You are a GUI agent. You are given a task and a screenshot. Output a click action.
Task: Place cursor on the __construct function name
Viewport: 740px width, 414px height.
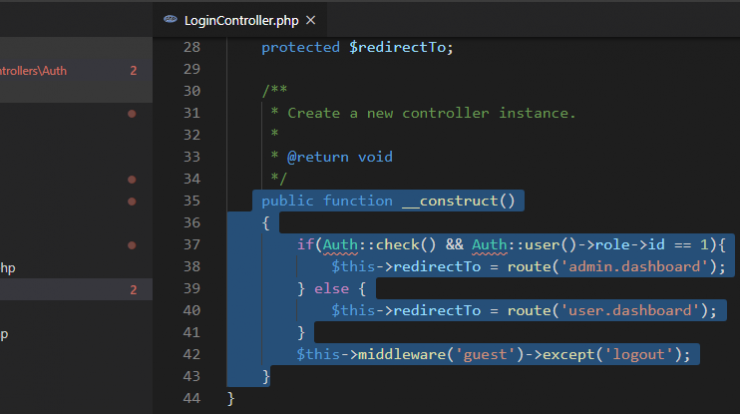pos(457,201)
